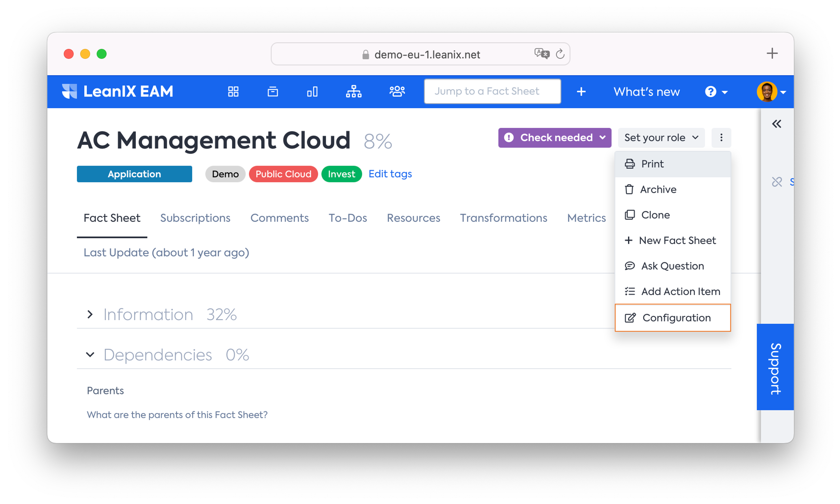This screenshot has height=504, width=840.
Task: Click the three-dot more actions button
Action: click(x=721, y=138)
